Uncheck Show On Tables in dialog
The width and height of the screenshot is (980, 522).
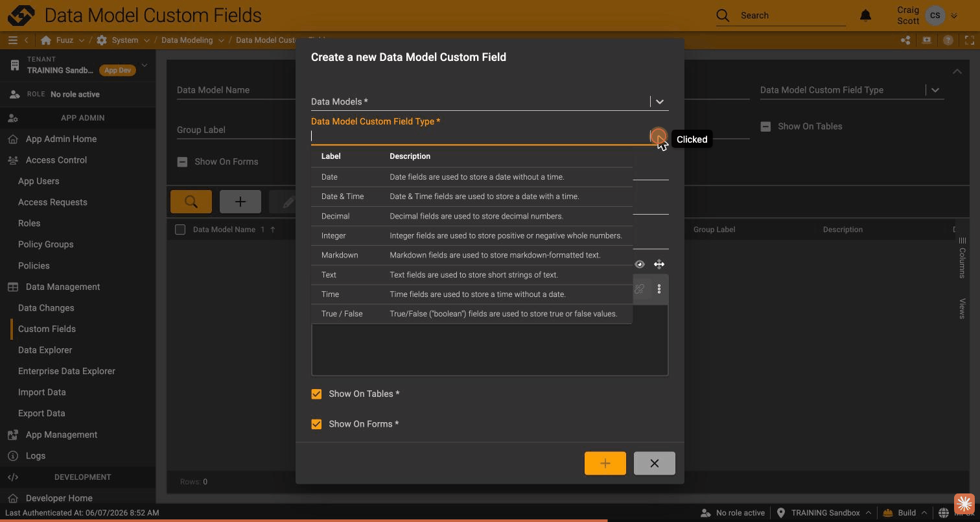tap(316, 394)
